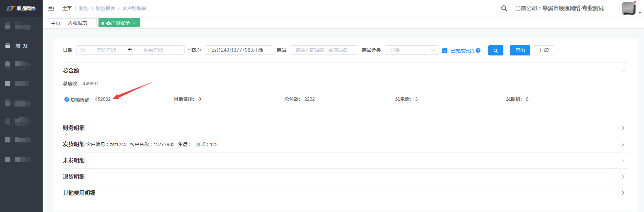
Task: Click the 开始日期 date field
Action: (106, 50)
